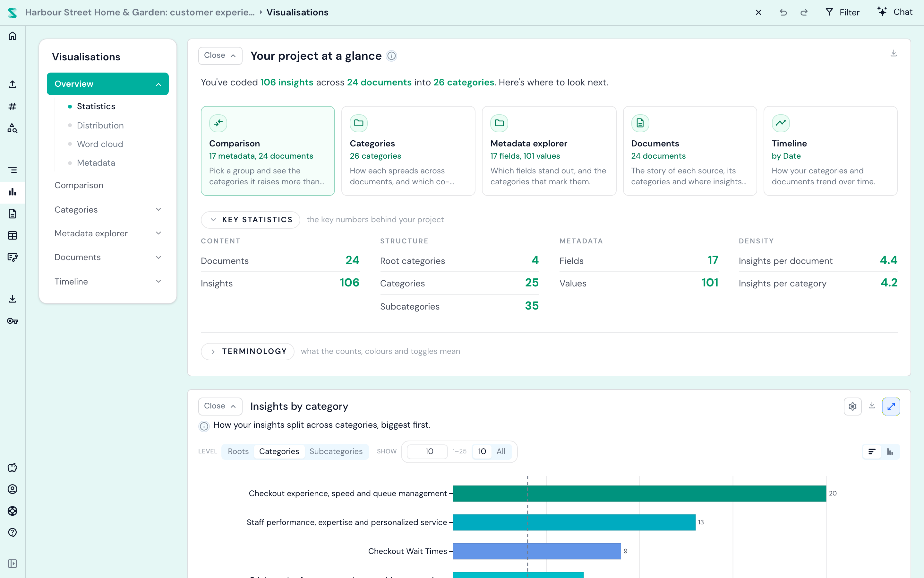The width and height of the screenshot is (924, 578).
Task: Open the hashtag codes icon
Action: pos(13,106)
